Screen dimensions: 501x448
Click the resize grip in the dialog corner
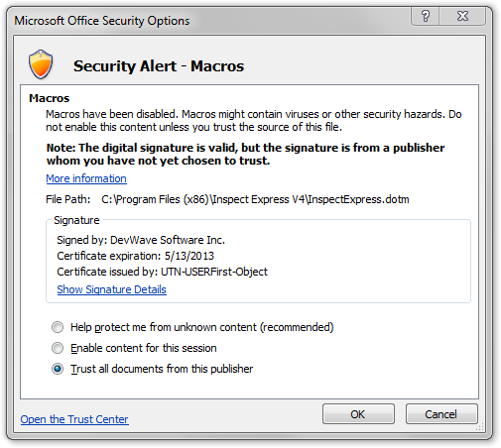480,427
